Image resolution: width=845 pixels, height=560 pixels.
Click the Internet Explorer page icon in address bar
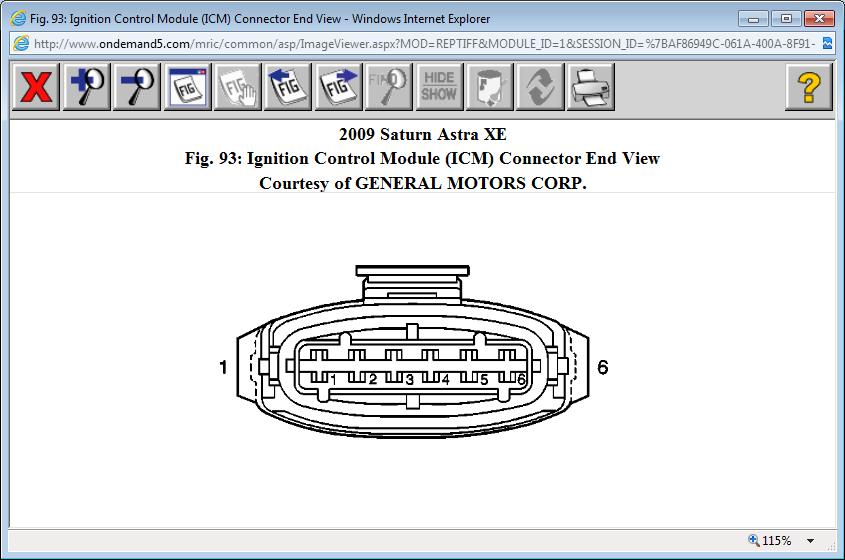(21, 44)
